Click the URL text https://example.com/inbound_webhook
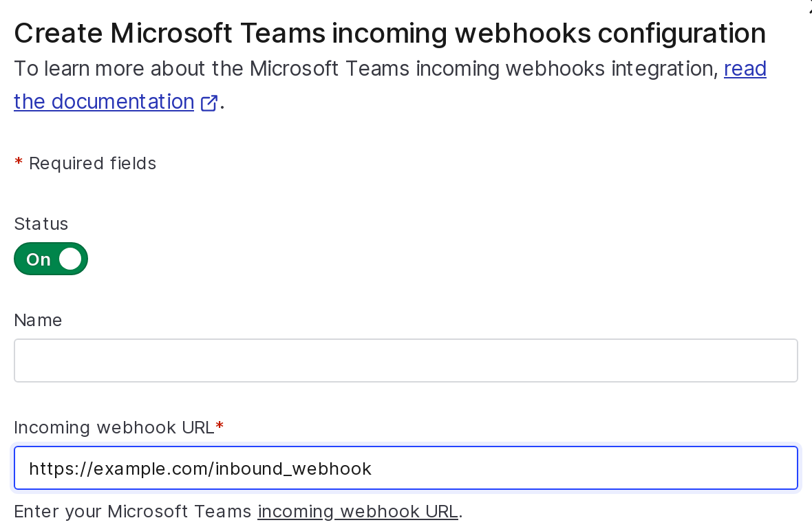The width and height of the screenshot is (812, 527). coord(200,469)
